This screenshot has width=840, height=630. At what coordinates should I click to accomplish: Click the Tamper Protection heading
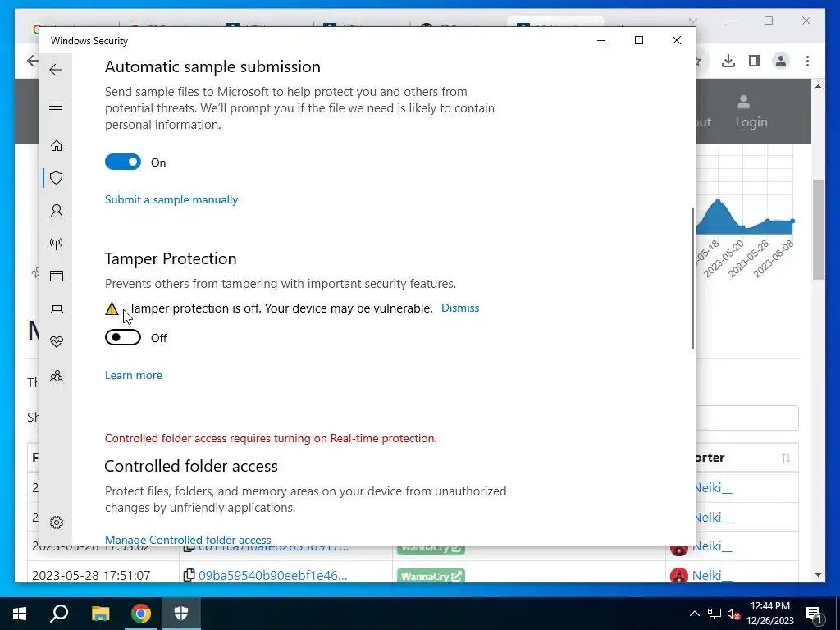point(171,258)
